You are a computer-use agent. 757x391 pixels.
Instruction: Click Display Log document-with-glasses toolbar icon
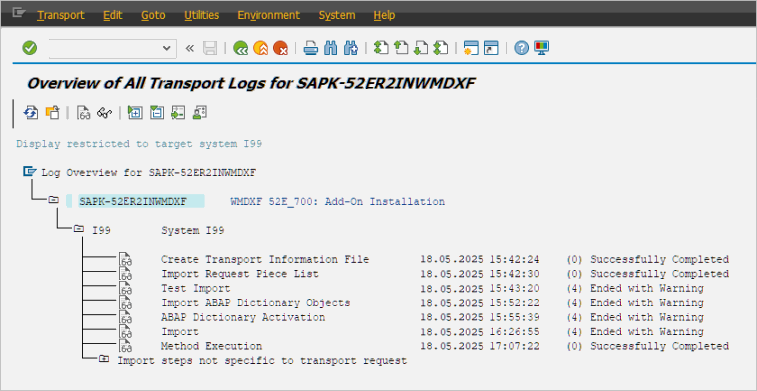pos(84,113)
